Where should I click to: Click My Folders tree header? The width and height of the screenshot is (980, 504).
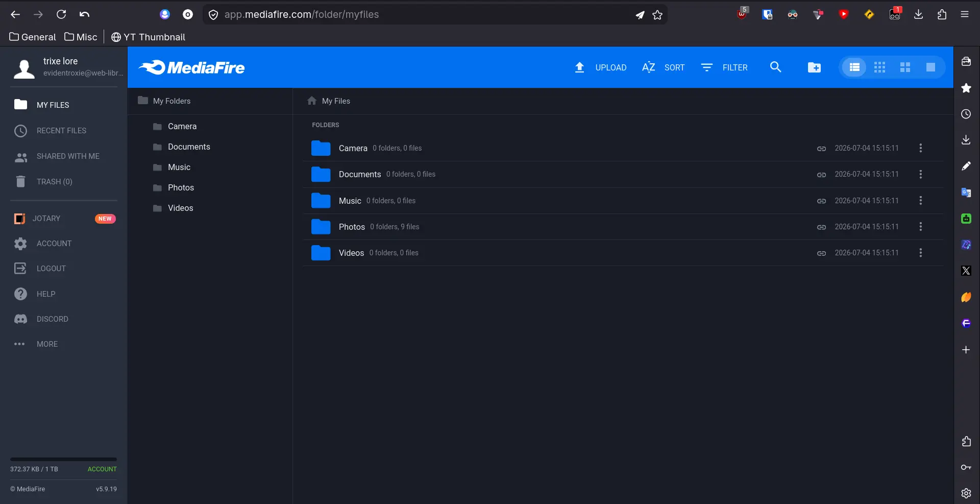tap(164, 101)
